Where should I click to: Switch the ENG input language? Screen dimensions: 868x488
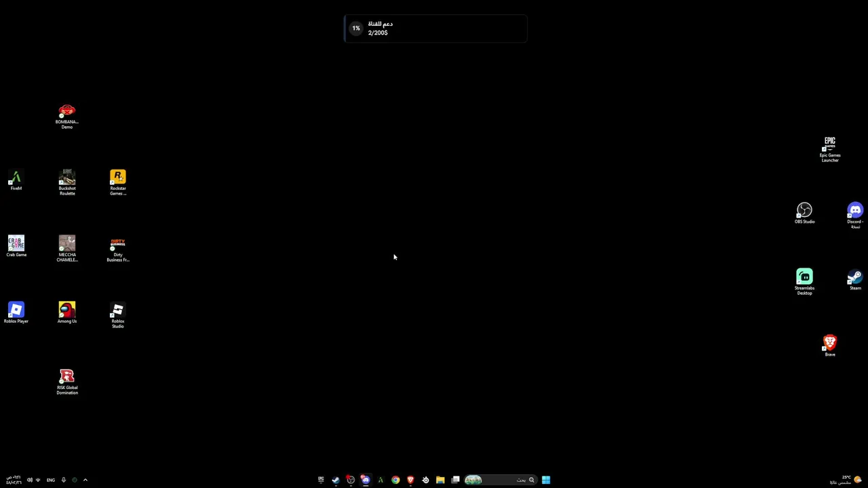click(x=51, y=480)
